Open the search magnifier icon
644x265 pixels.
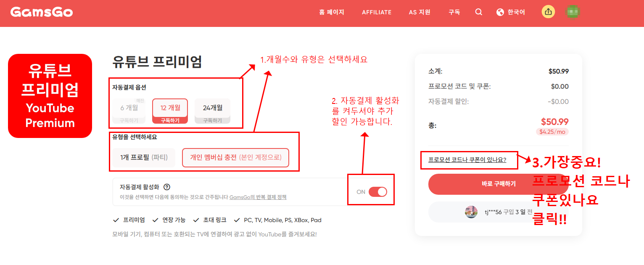pos(479,12)
